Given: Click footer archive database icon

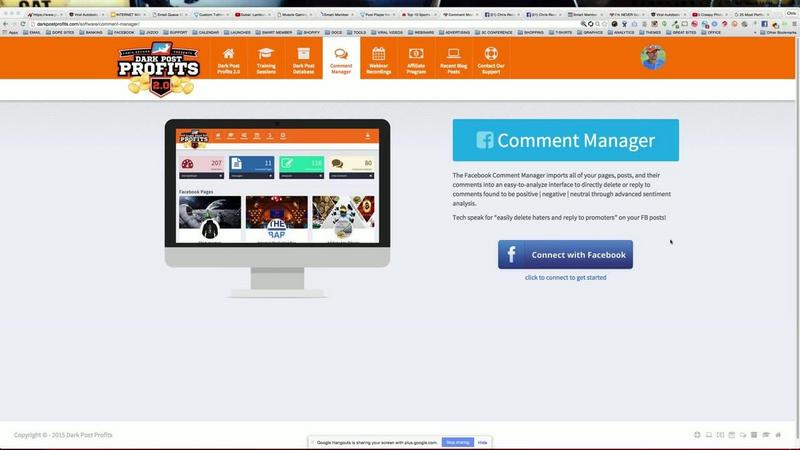Looking at the screenshot, I should point(754,435).
